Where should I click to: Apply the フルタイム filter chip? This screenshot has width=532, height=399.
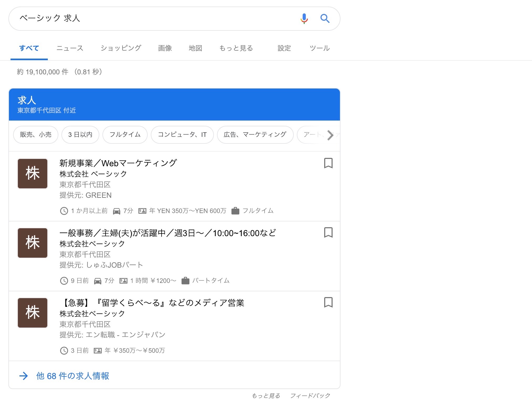point(125,135)
